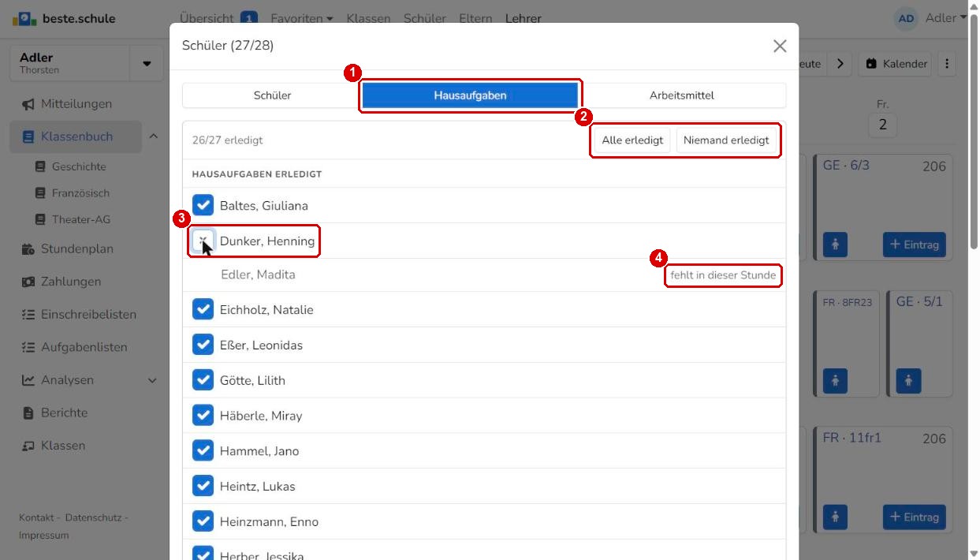The image size is (980, 560).
Task: Uncheck homework for Eichholz, Natalie
Action: [x=203, y=310]
